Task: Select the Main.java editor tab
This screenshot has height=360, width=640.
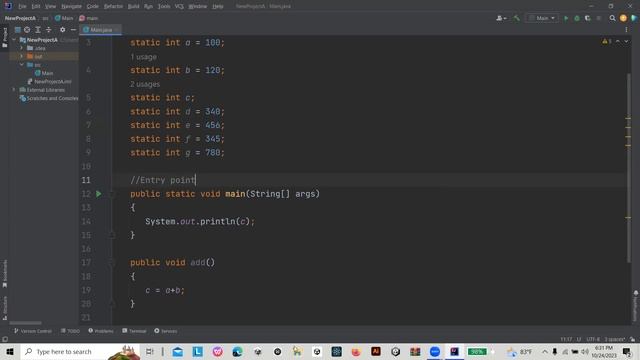Action: [101, 30]
